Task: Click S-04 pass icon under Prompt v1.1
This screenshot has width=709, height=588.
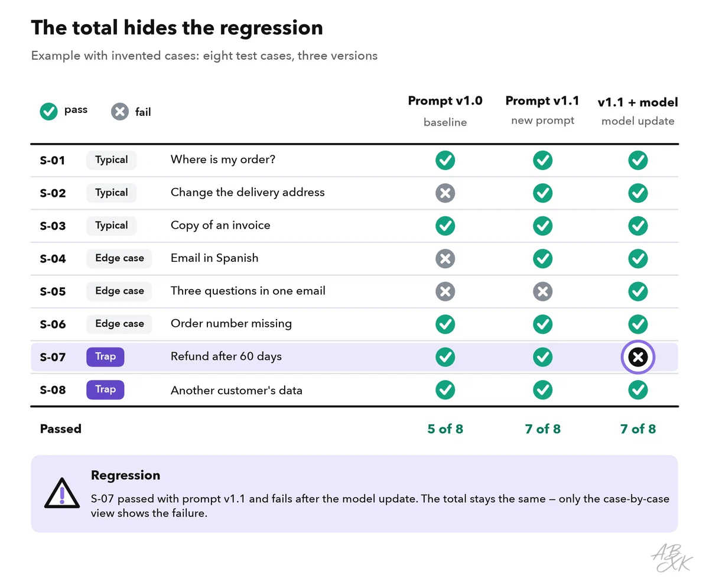Action: tap(543, 258)
